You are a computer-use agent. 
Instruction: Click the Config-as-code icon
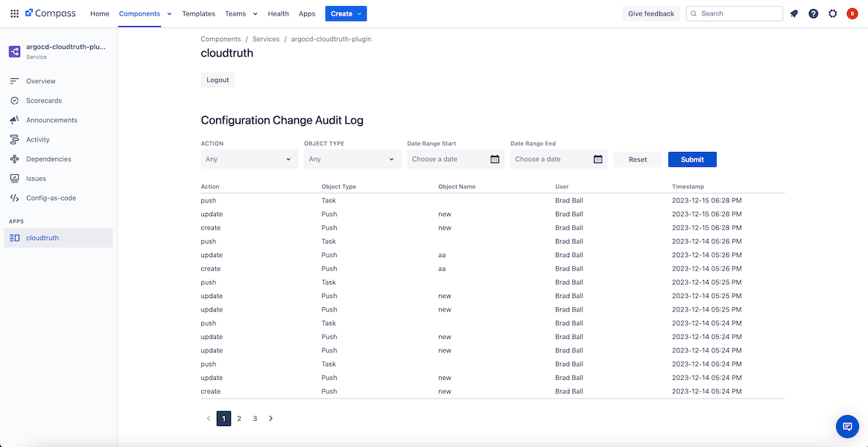pos(15,198)
